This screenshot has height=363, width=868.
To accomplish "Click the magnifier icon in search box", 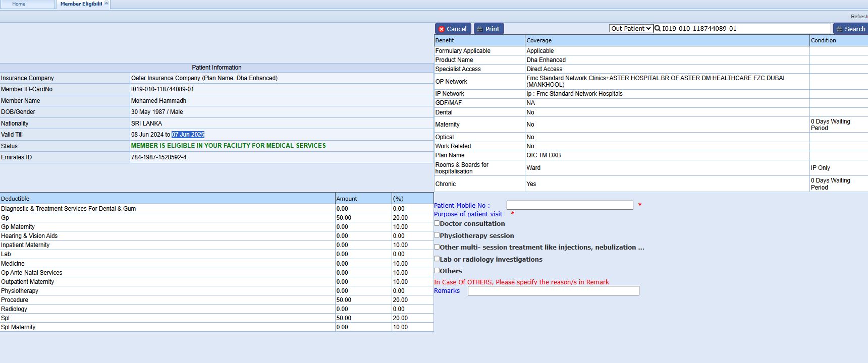I will (x=658, y=29).
